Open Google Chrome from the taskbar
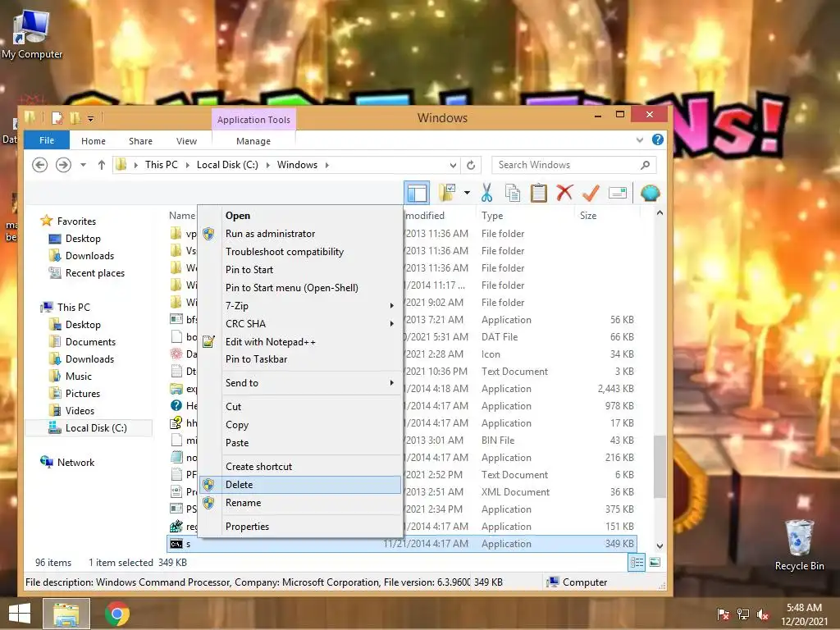 [116, 614]
